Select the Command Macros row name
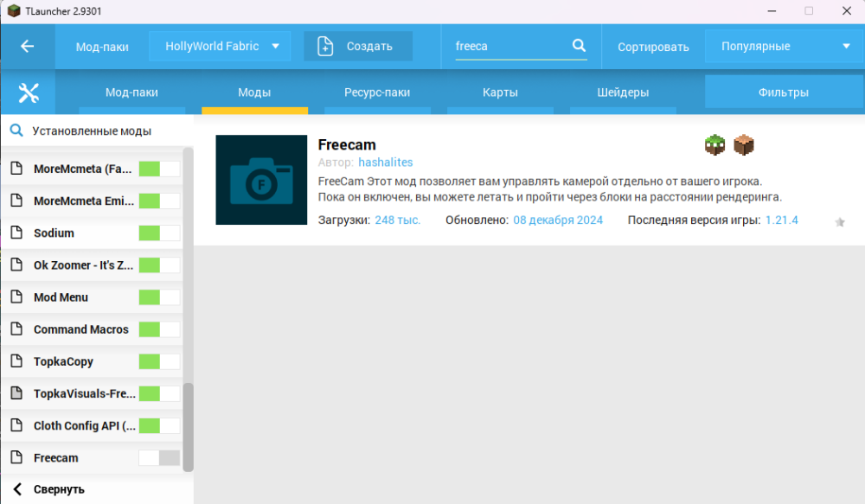Screen dimensions: 865x504 pos(81,329)
